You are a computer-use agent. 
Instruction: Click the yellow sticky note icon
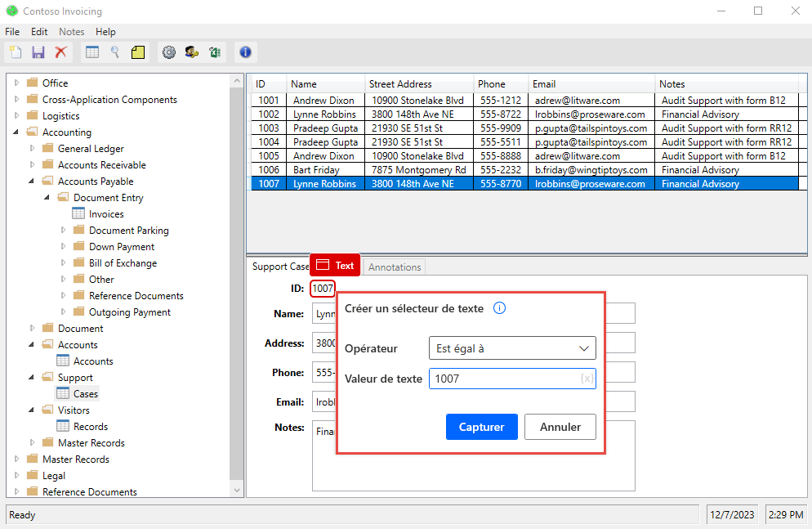pyautogui.click(x=138, y=52)
